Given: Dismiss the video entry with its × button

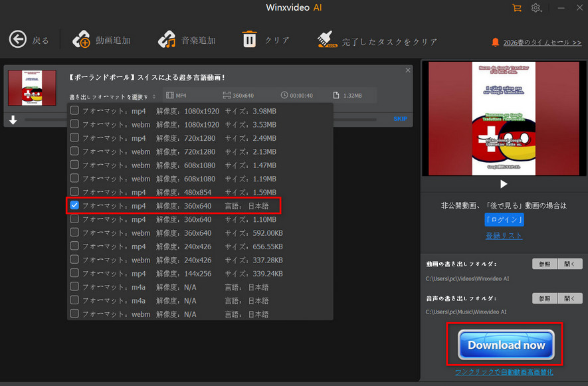Looking at the screenshot, I should [408, 70].
